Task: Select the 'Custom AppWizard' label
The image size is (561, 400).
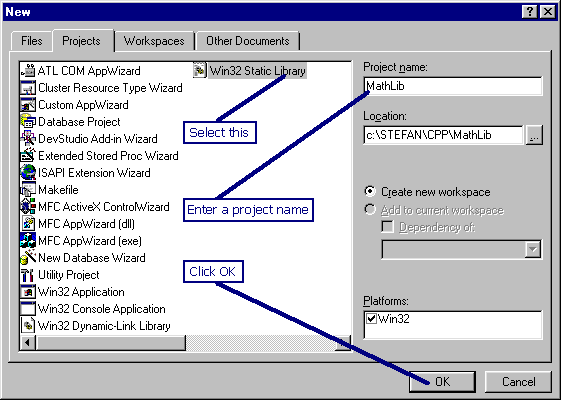Action: (83, 105)
